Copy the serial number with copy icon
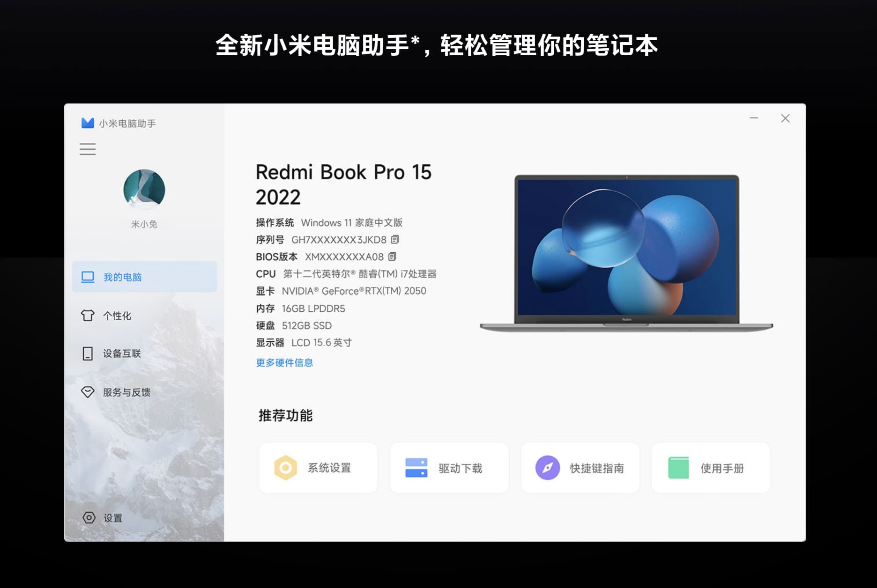 click(395, 240)
